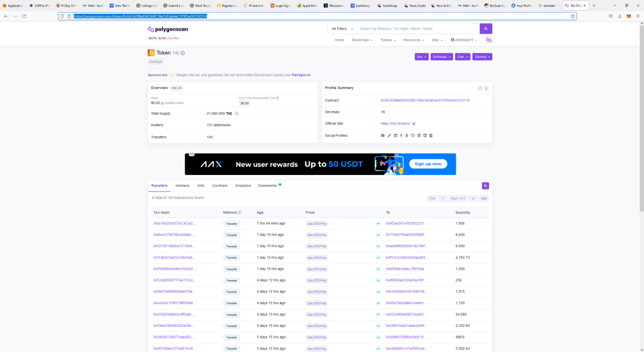Click the whitepaper document social icon
Image resolution: width=644 pixels, height=352 pixels.
point(430,135)
